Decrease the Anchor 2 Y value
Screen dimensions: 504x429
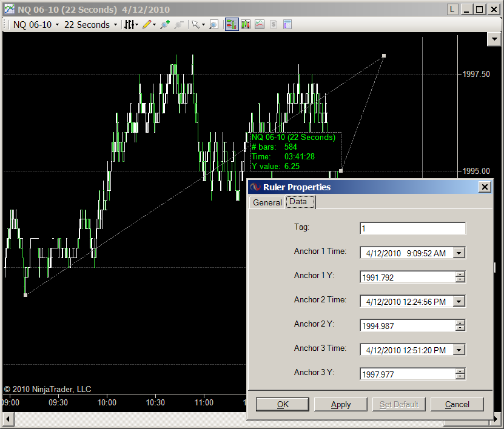[x=460, y=328]
